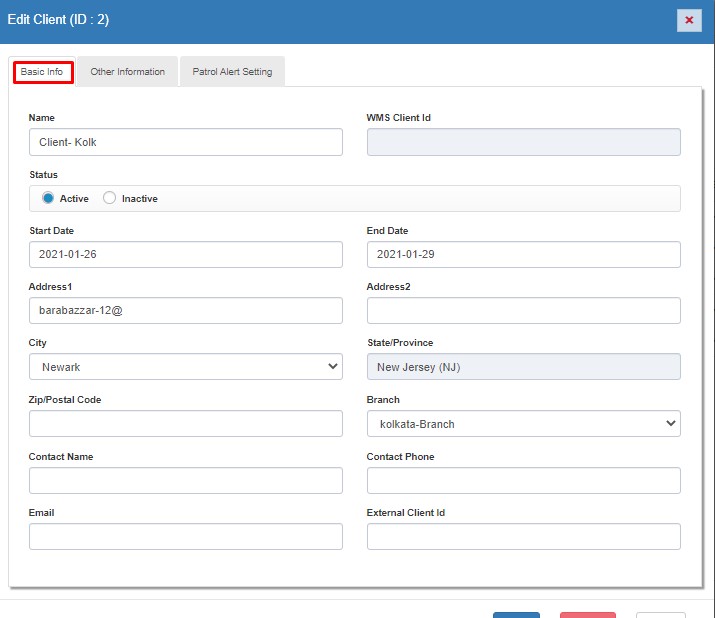Click the Name field containing Client- Kolk
This screenshot has width=715, height=618.
pos(186,142)
